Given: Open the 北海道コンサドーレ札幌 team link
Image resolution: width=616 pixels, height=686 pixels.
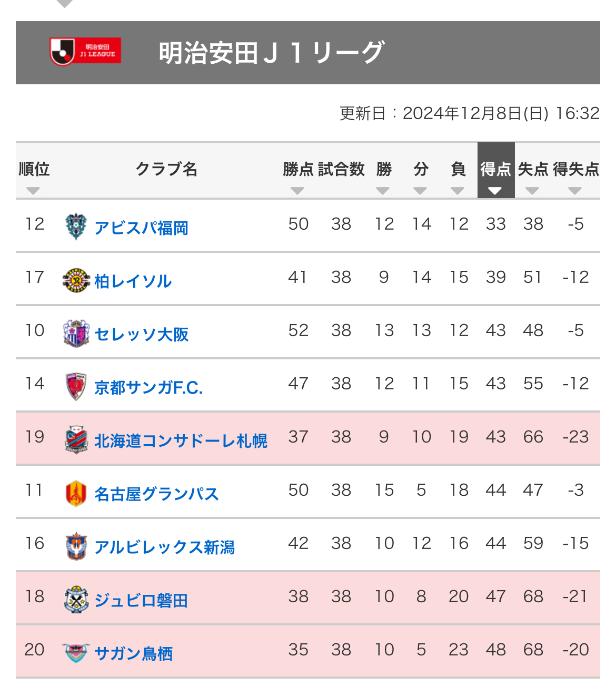Looking at the screenshot, I should (181, 440).
